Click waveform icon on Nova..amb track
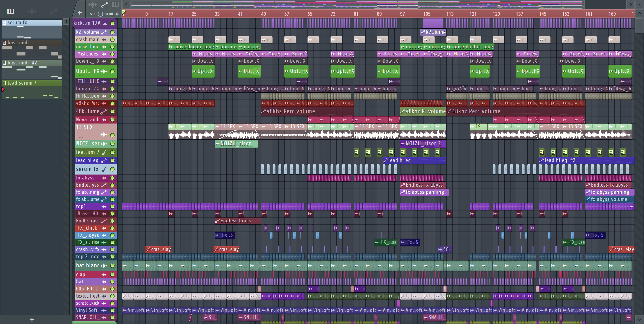The height and width of the screenshot is (324, 644). [104, 120]
